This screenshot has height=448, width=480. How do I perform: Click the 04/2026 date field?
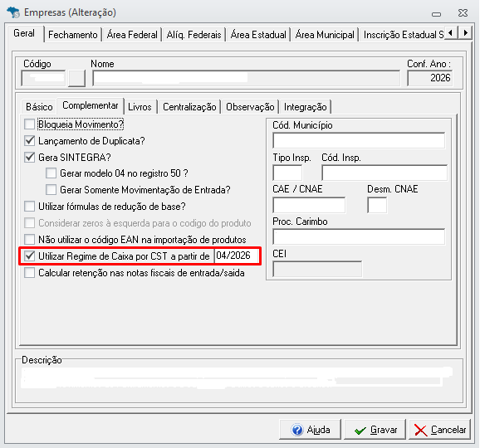tap(237, 256)
